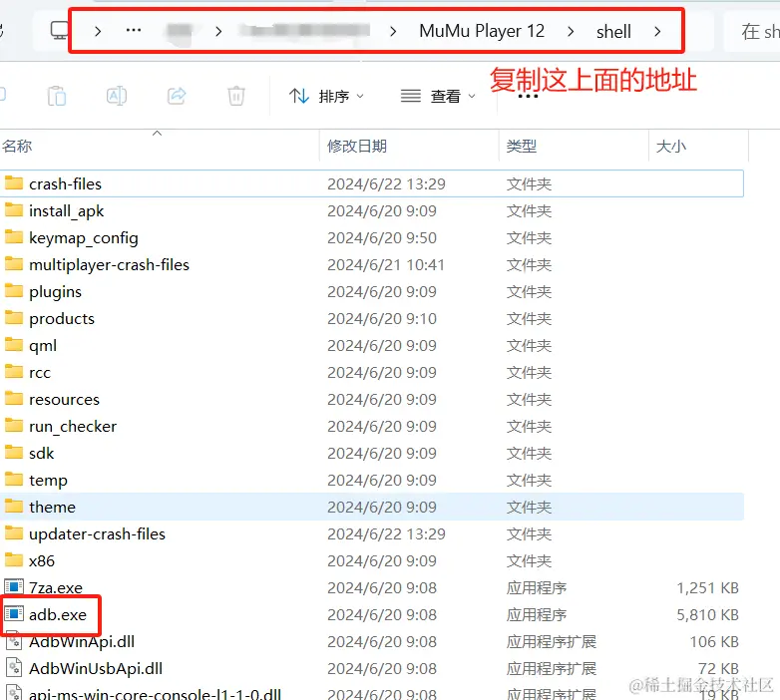
Task: Select the products folder
Action: [x=372, y=318]
